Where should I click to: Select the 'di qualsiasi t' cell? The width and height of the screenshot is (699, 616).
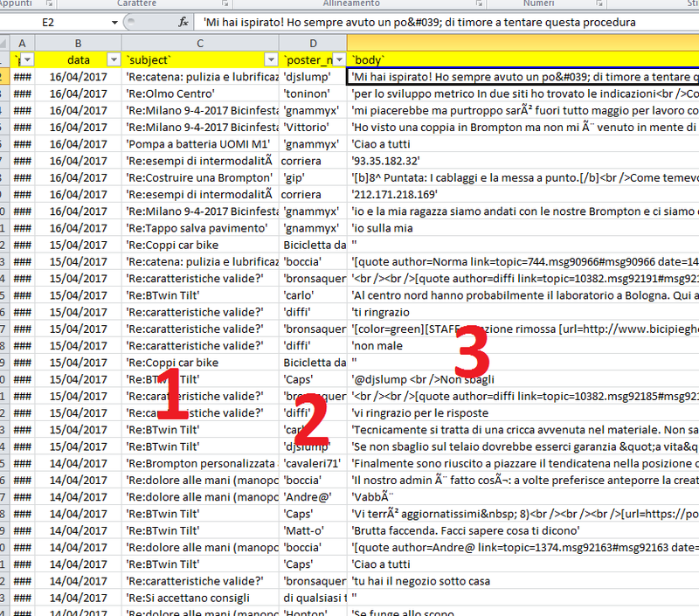pos(313,598)
